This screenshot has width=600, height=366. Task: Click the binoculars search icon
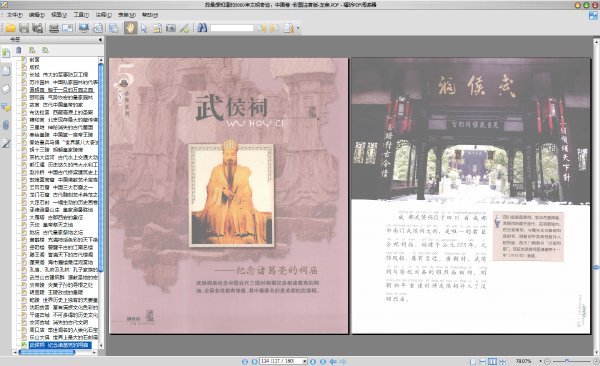coord(202,28)
